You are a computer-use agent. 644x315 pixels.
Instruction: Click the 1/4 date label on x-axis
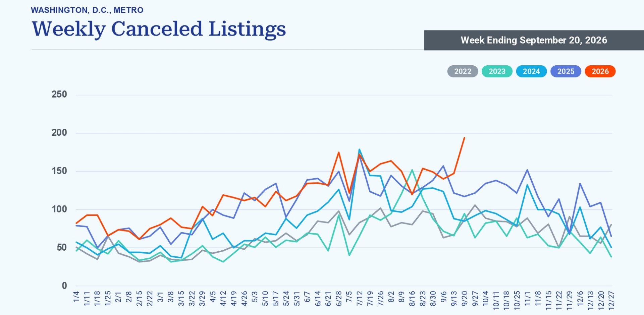(76, 296)
